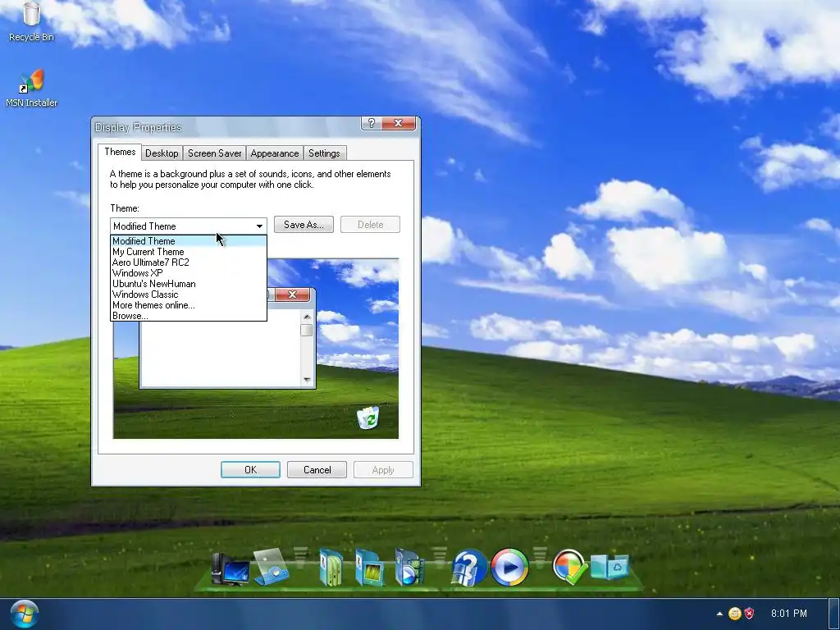Viewport: 840px width, 630px height.
Task: Open Windows Help from the dock
Action: click(x=468, y=568)
